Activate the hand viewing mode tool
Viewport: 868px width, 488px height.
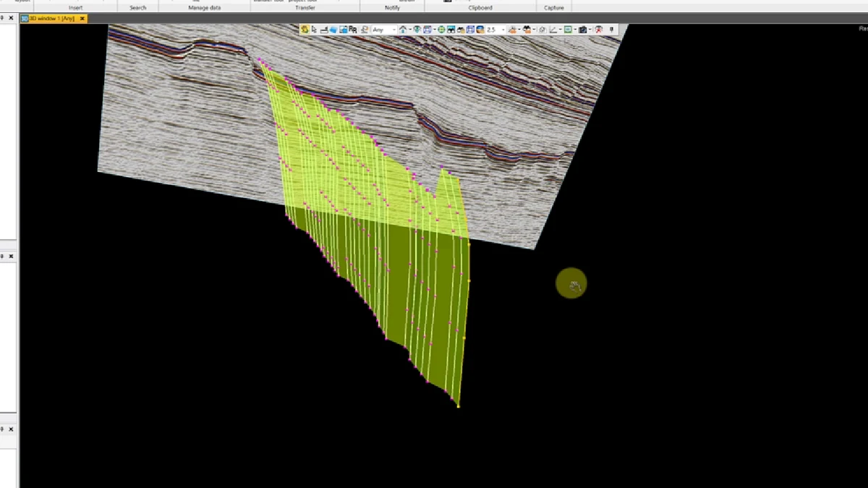coord(305,30)
